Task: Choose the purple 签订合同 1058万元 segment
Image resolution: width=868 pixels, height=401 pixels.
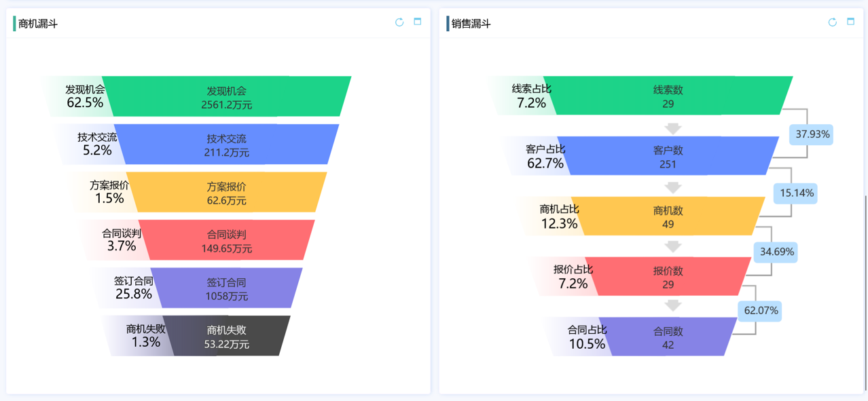Action: pyautogui.click(x=227, y=288)
